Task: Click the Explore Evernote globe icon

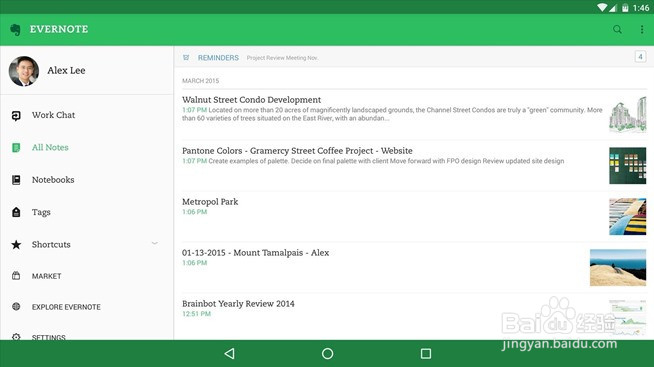Action: click(x=16, y=307)
